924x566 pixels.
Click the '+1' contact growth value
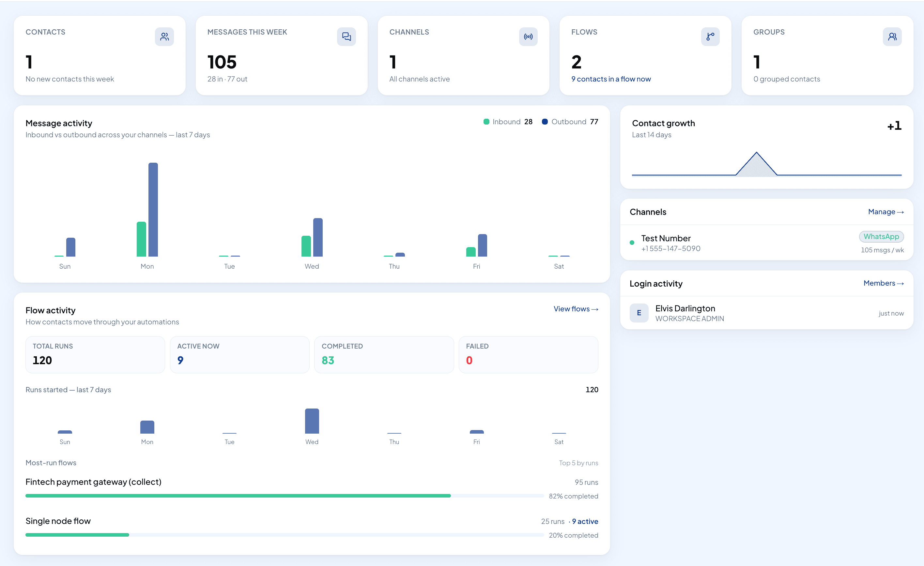[x=894, y=126]
